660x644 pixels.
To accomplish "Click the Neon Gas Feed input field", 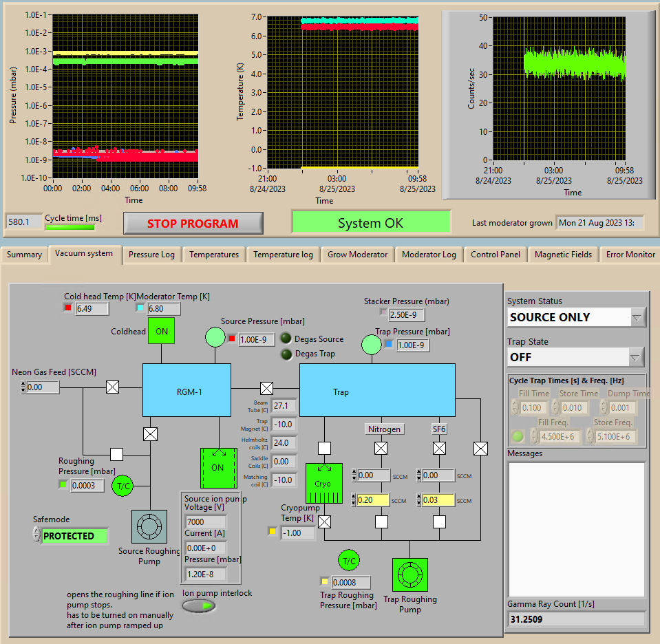I will tap(43, 387).
